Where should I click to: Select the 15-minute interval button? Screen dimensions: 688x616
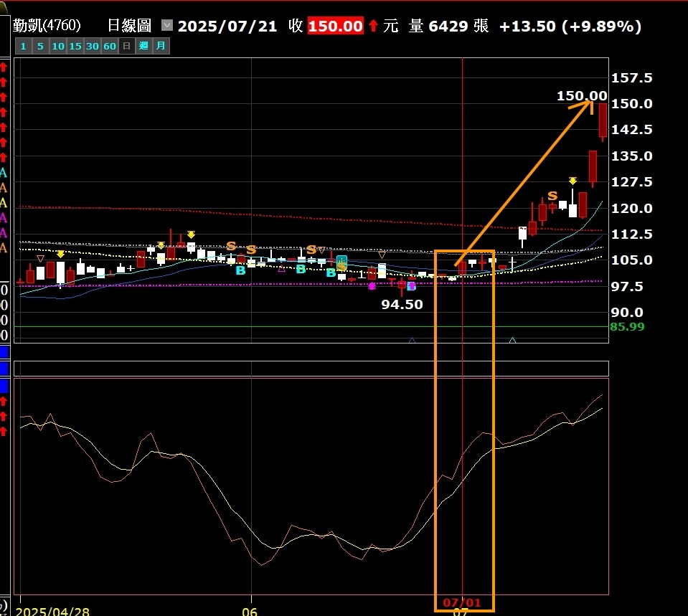coord(75,46)
